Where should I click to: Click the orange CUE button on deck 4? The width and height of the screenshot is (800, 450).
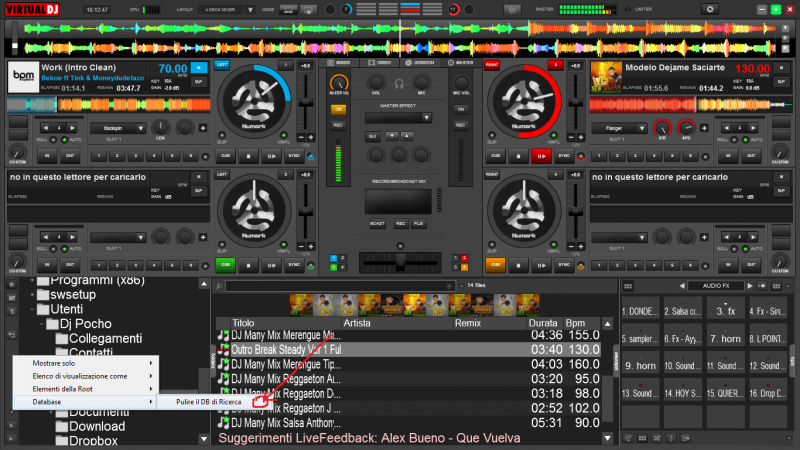click(495, 265)
